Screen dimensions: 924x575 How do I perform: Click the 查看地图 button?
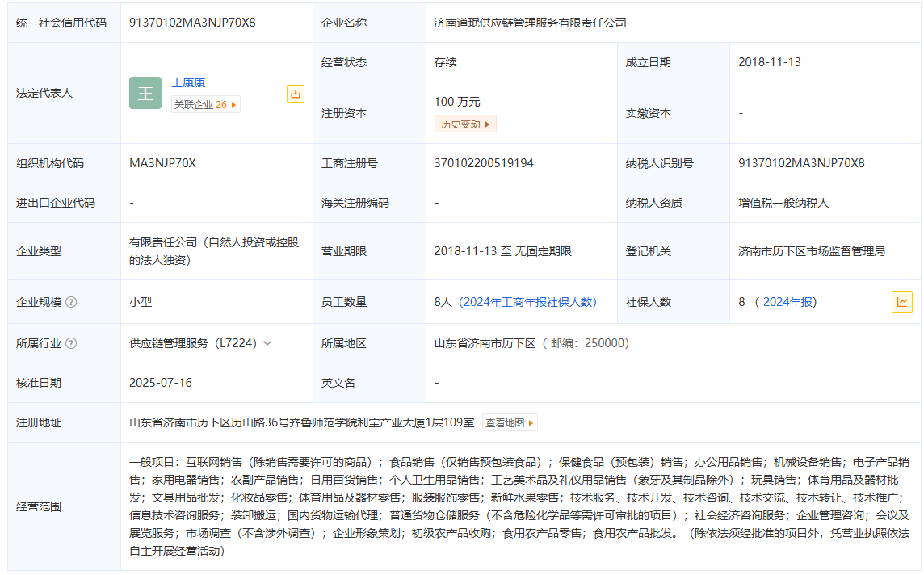(509, 422)
